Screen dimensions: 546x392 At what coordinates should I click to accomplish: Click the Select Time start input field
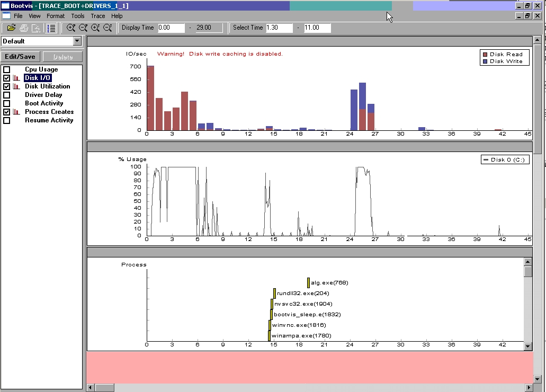(x=279, y=28)
